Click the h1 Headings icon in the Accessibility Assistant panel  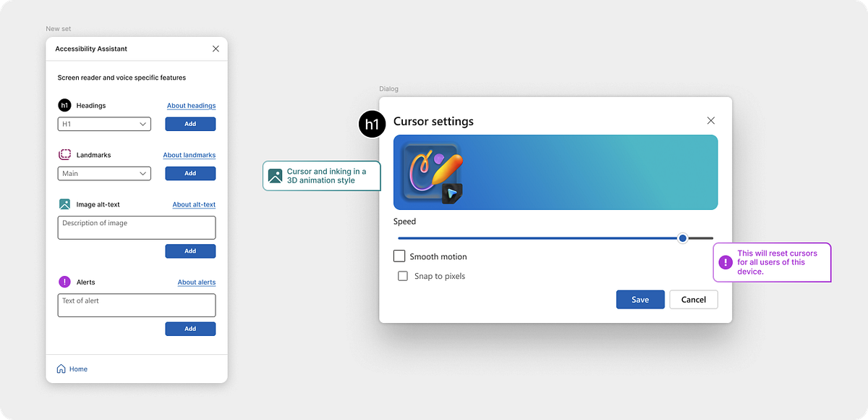pyautogui.click(x=64, y=105)
